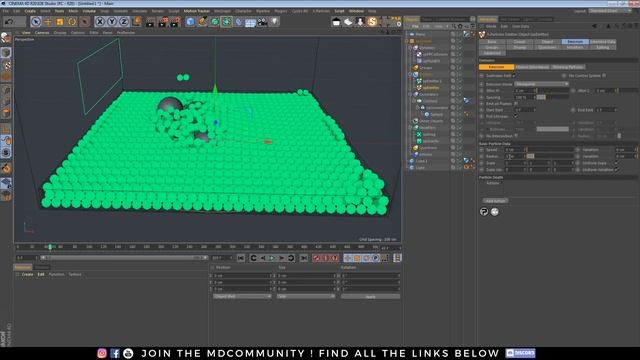
Task: Collapse the Modifiers group in object tree
Action: 411,127
